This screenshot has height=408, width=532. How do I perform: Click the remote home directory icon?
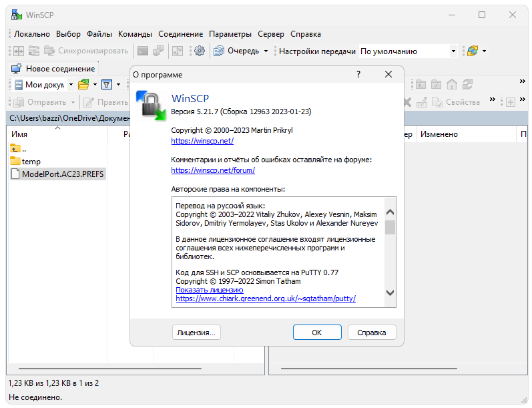pos(452,85)
